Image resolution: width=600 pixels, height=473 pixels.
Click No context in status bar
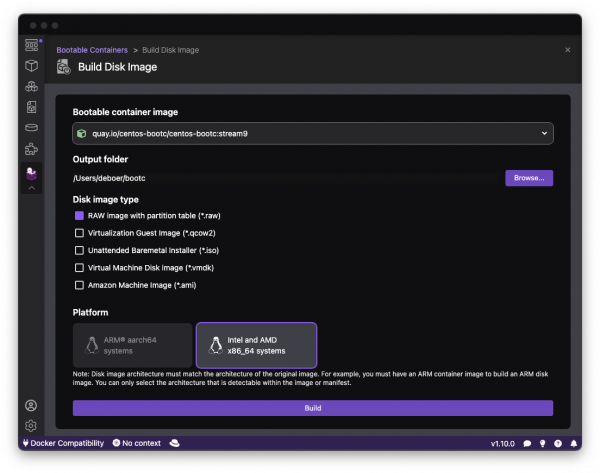pyautogui.click(x=137, y=443)
